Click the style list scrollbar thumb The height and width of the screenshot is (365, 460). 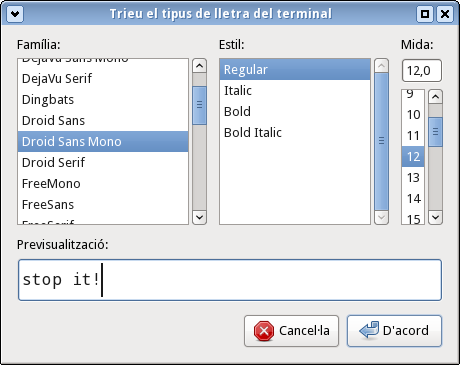[x=381, y=142]
